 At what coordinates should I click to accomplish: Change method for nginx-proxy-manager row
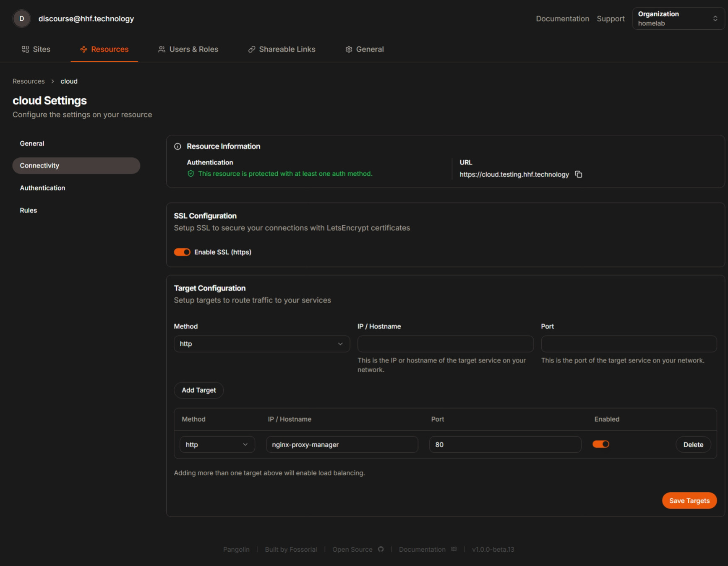tap(217, 445)
